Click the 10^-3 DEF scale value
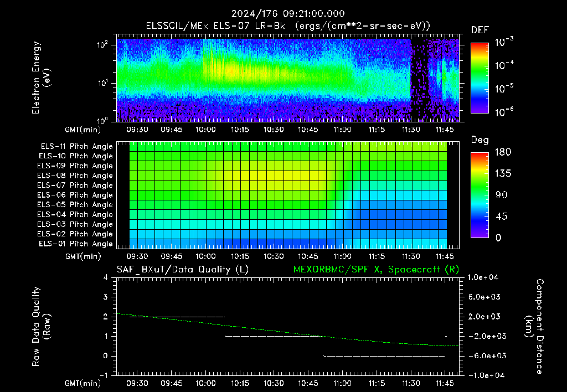This screenshot has width=567, height=392. (x=504, y=42)
